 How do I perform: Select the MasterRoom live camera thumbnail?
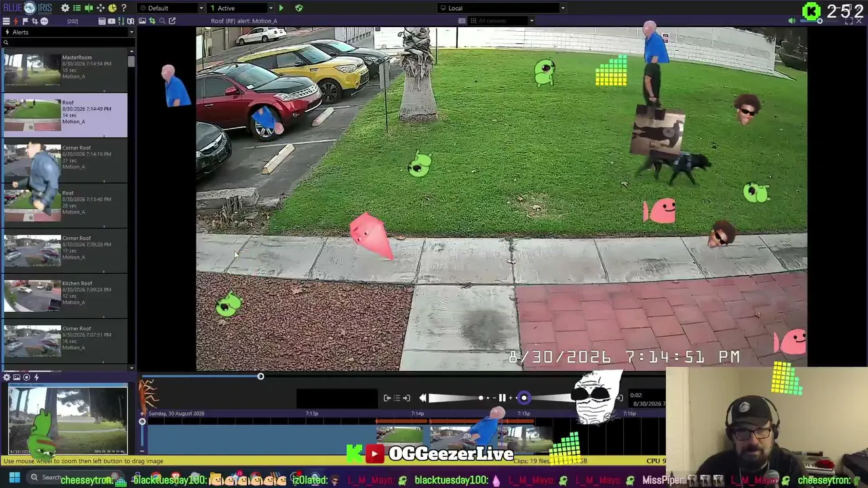tap(68, 419)
